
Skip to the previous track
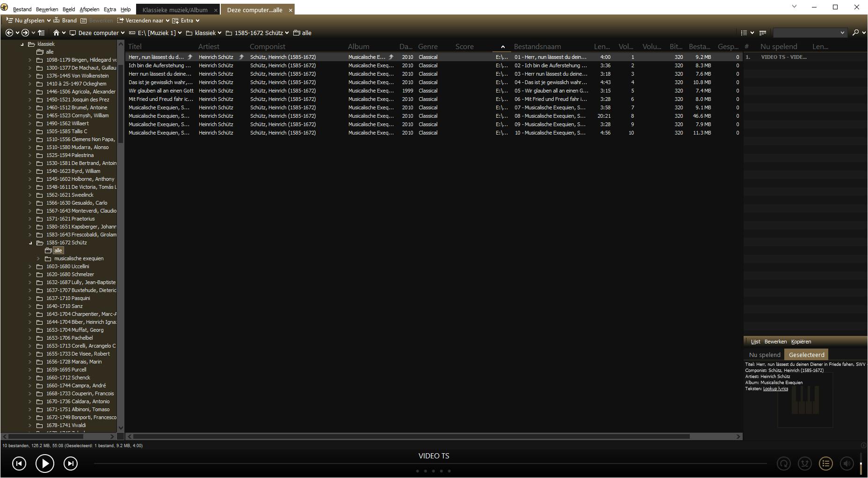[x=19, y=464]
